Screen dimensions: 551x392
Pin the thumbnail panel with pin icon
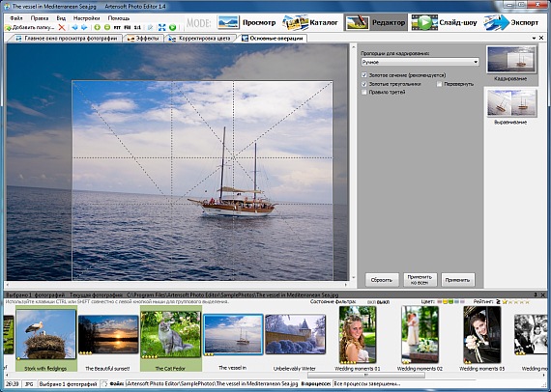click(x=536, y=294)
